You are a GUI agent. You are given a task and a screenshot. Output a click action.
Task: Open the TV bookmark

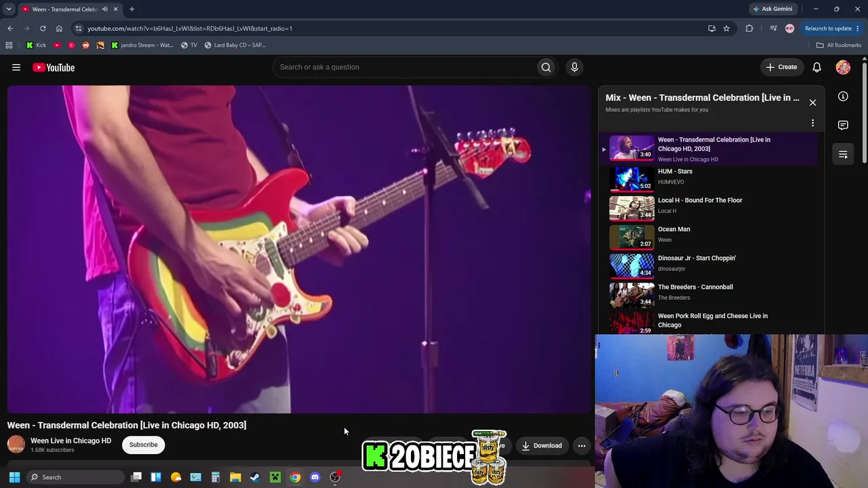(189, 45)
